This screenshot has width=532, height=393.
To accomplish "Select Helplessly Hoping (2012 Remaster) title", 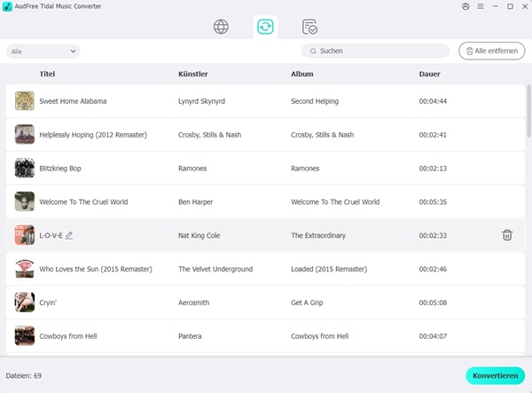I will (93, 135).
